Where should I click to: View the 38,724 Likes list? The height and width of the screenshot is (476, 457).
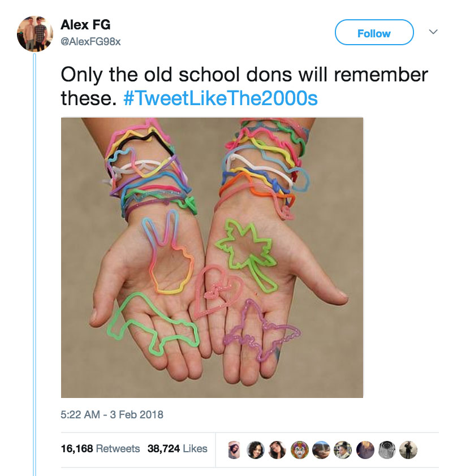pyautogui.click(x=178, y=448)
